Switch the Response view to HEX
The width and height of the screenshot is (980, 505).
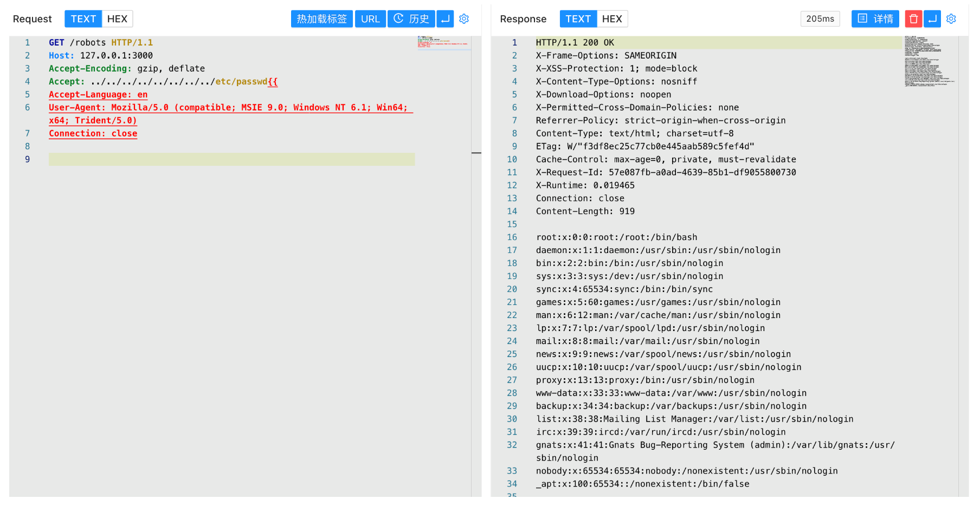click(612, 19)
